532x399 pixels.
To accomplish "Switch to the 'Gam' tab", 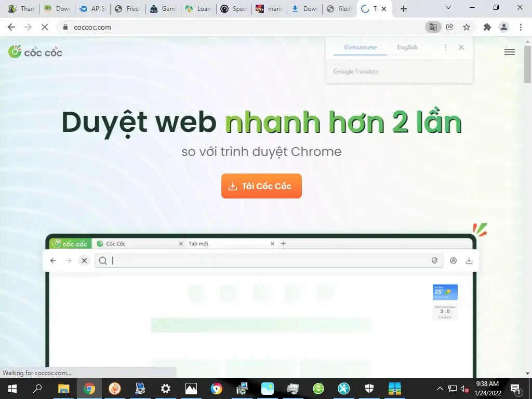I will pyautogui.click(x=164, y=9).
